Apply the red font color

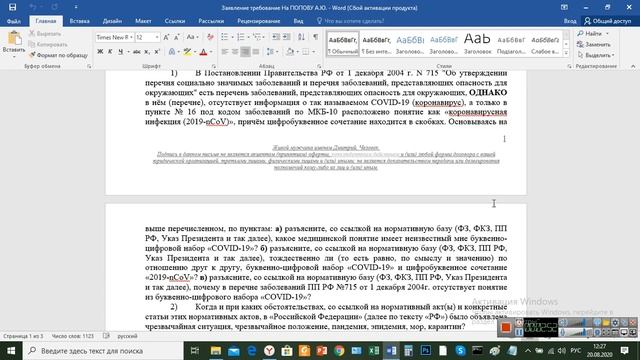point(203,52)
